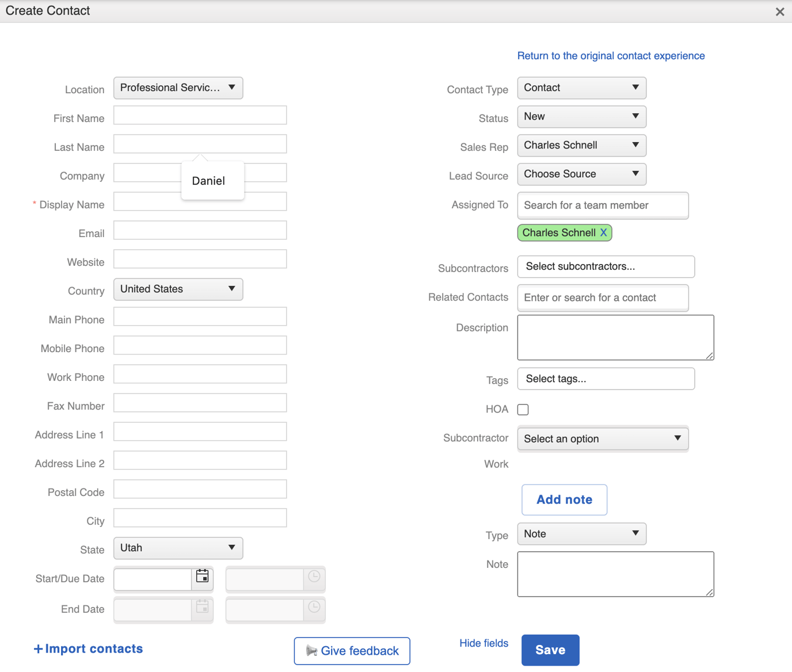Click the Add note button
The width and height of the screenshot is (792, 672).
point(564,499)
